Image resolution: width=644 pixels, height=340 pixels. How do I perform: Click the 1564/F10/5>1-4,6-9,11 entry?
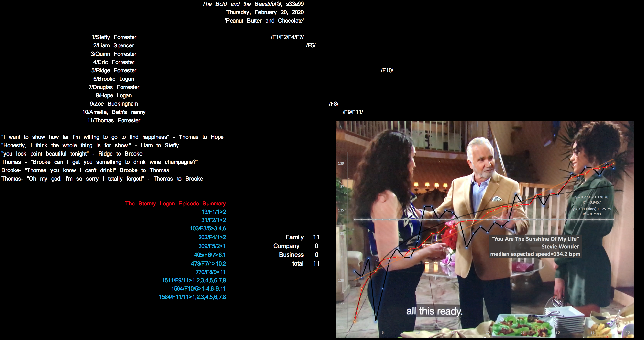click(198, 288)
